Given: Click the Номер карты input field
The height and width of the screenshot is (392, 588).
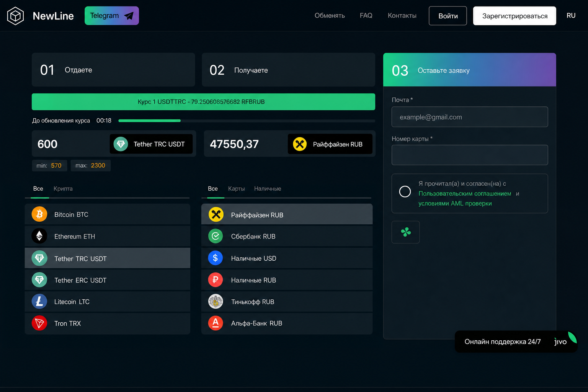Looking at the screenshot, I should click(x=470, y=155).
